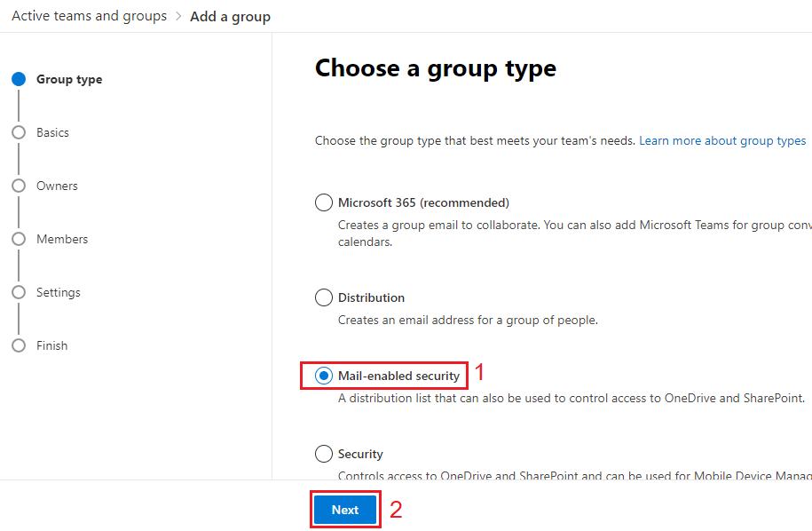Select the Microsoft 365 (recommended) radio button
Viewport: 812px width, 531px height.
tap(324, 202)
